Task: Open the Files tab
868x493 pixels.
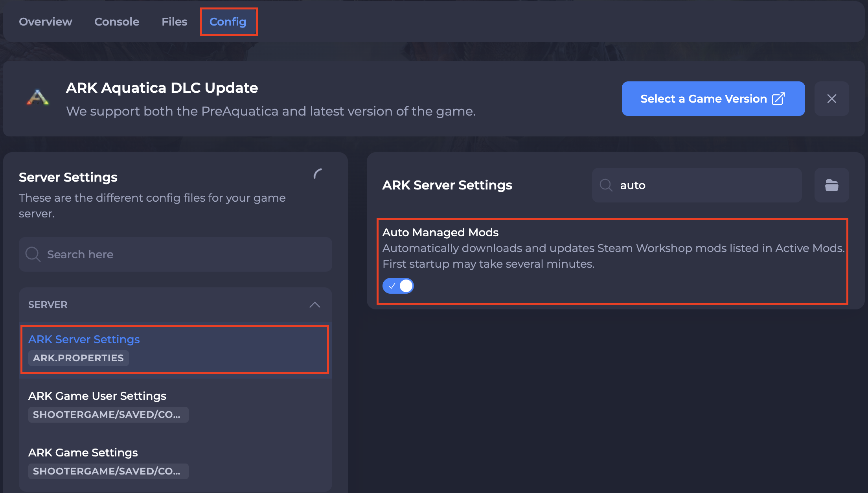Action: [x=175, y=22]
